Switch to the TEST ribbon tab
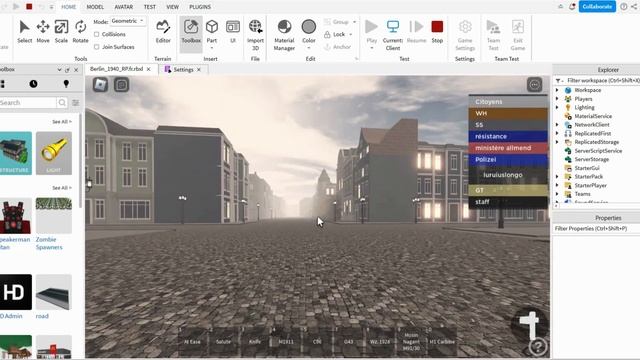This screenshot has height=360, width=640. [x=150, y=7]
